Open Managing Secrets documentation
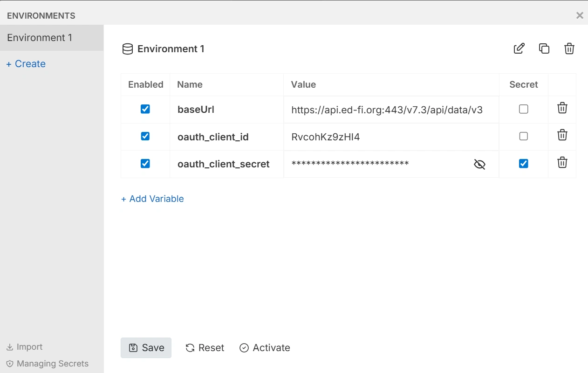Image resolution: width=588 pixels, height=373 pixels. tap(53, 364)
